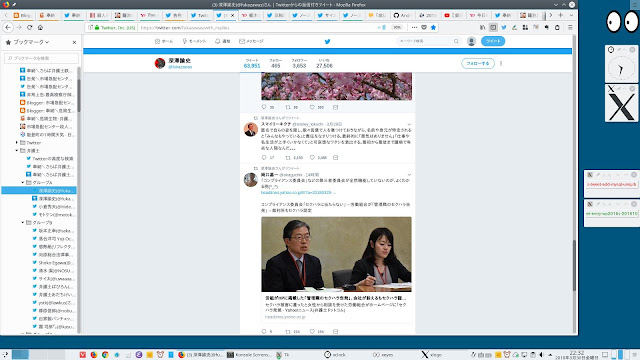This screenshot has width=640, height=360.
Task: Open the Firefox hamburger menu
Action: pyautogui.click(x=570, y=27)
